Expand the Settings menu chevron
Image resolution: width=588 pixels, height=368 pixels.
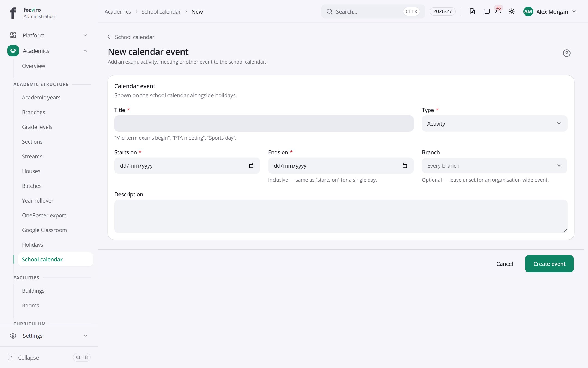85,336
